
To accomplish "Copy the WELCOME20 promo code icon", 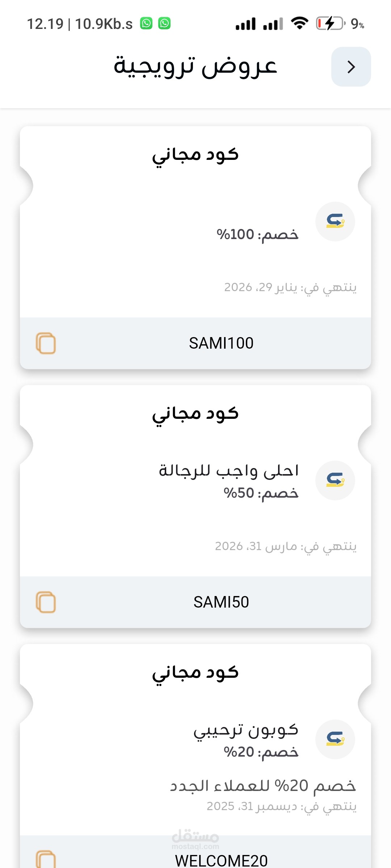I will [x=46, y=859].
